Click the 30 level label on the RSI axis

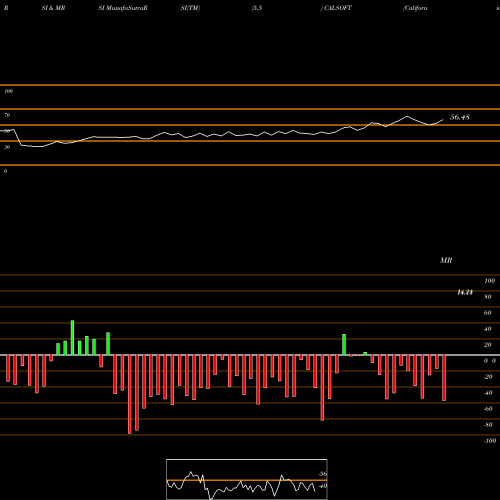click(7, 147)
